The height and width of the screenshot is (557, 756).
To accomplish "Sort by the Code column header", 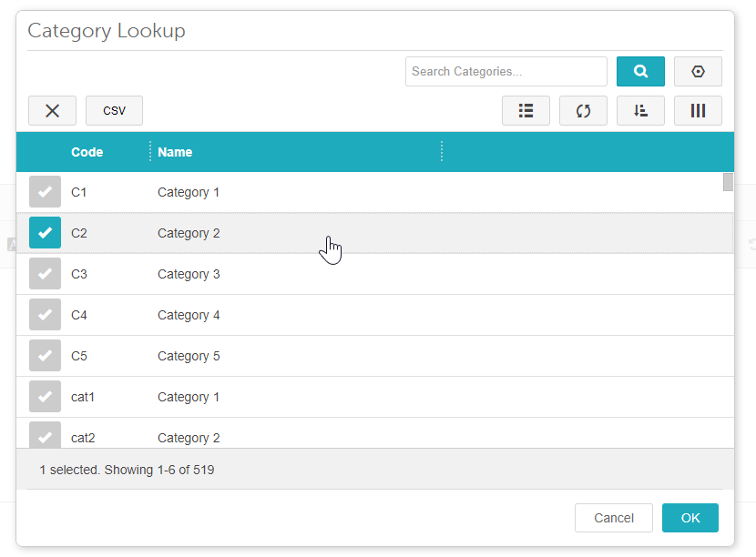I will [87, 152].
